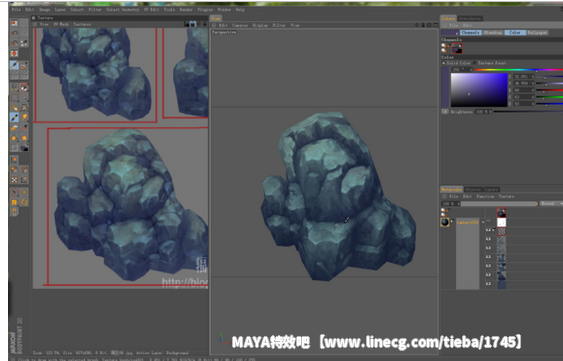Adjust the rainbow hue slider

518,70
